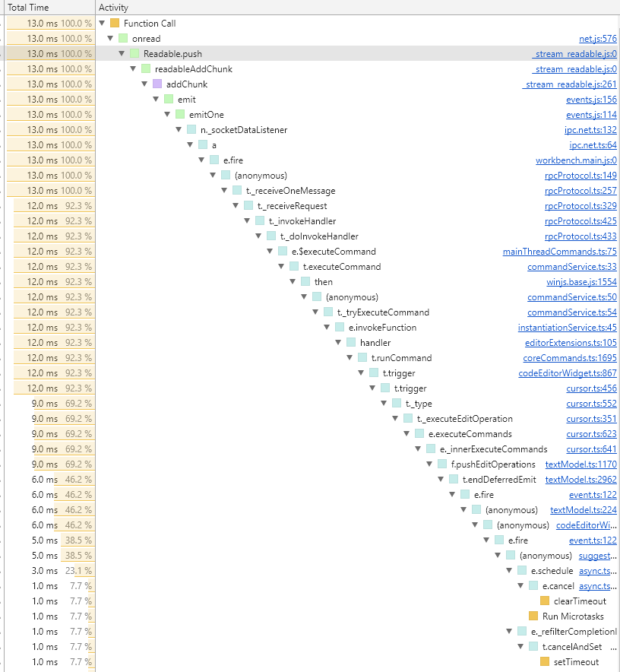This screenshot has height=672, width=620.
Task: Select the t._receiveOneMessage function name
Action: click(290, 191)
